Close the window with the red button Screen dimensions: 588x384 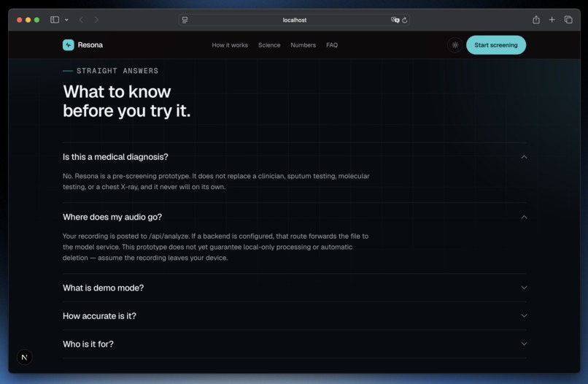20,20
